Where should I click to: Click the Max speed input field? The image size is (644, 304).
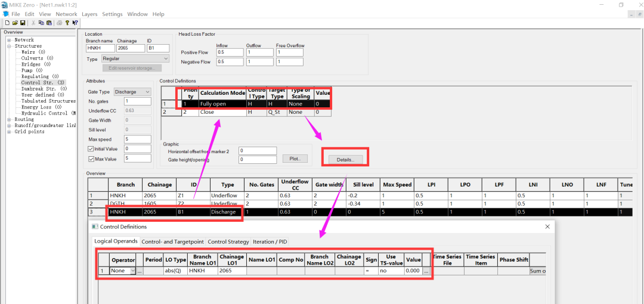[x=138, y=139]
